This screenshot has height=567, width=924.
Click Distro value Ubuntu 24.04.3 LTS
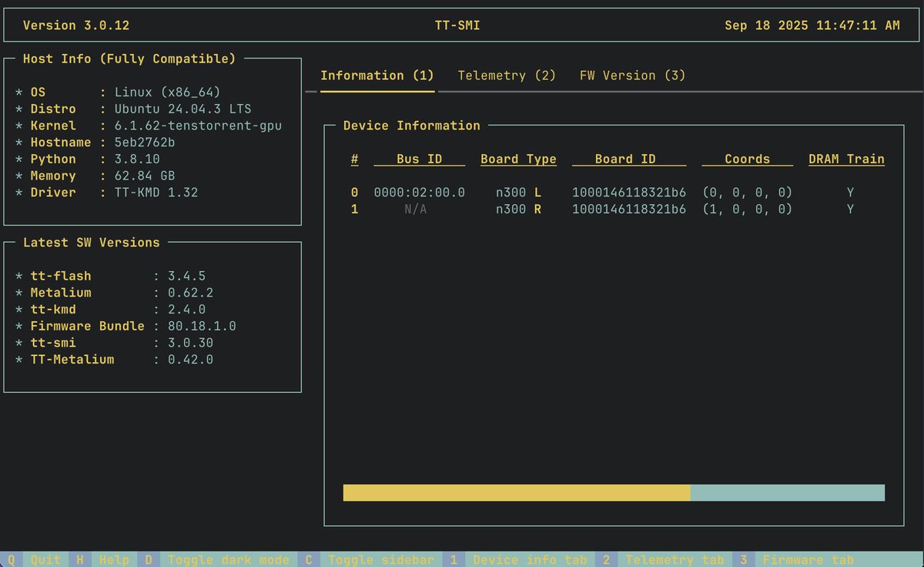183,109
